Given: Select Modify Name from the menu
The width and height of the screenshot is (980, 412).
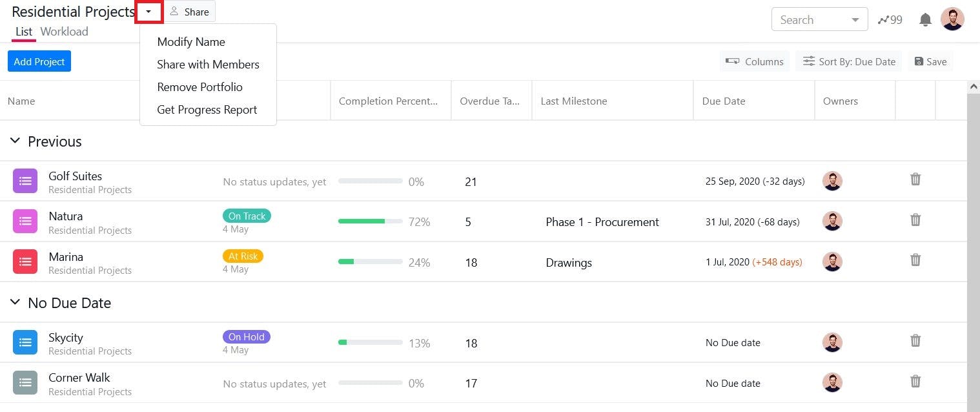Looking at the screenshot, I should coord(191,42).
